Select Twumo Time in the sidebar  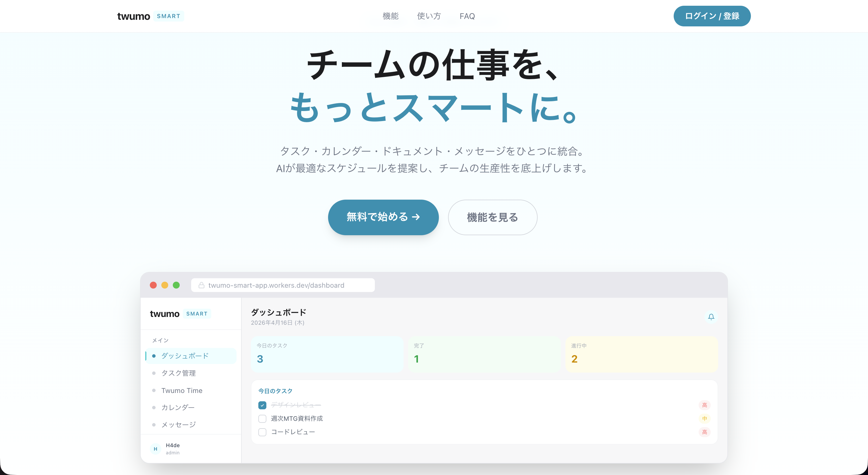(182, 390)
